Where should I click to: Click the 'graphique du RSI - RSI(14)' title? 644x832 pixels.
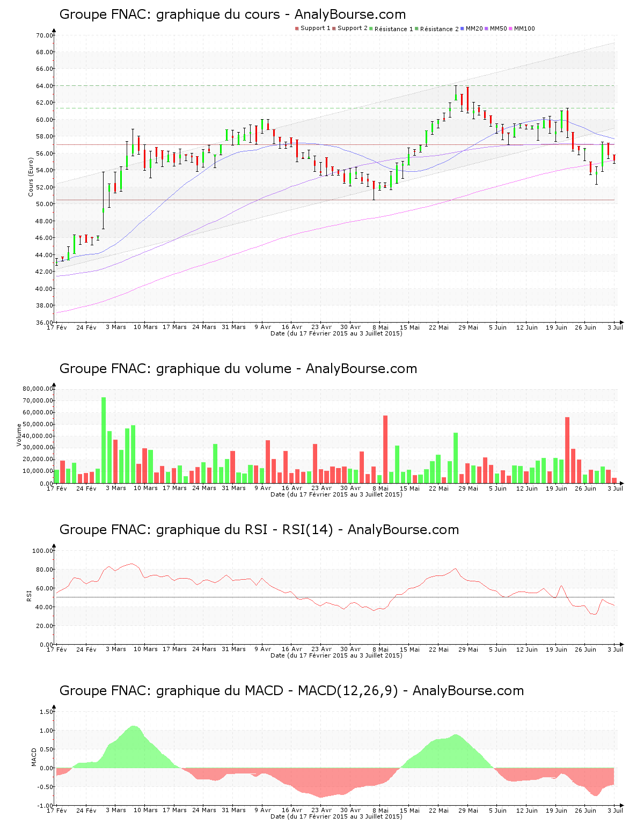[259, 530]
